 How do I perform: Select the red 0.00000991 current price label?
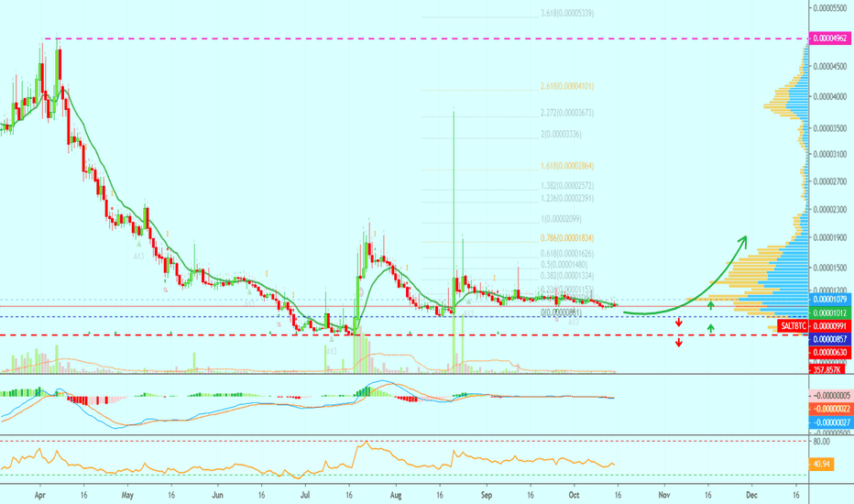coord(831,326)
